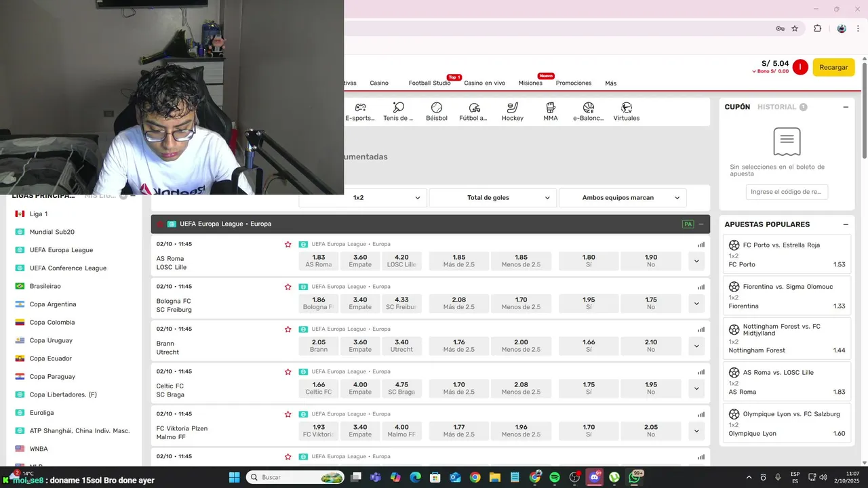Select the Hockey sport icon

(513, 111)
